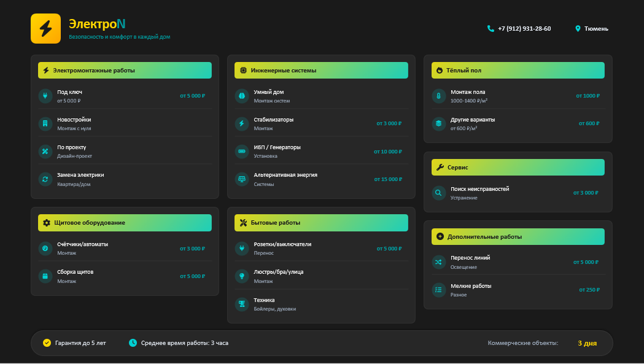Click the refresh icon beside Замена электрики
The image size is (644, 364).
[45, 179]
